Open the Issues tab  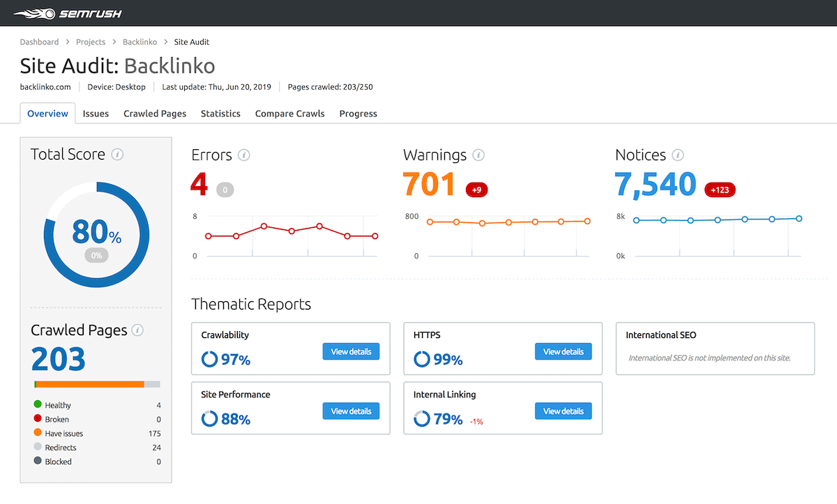tap(96, 113)
